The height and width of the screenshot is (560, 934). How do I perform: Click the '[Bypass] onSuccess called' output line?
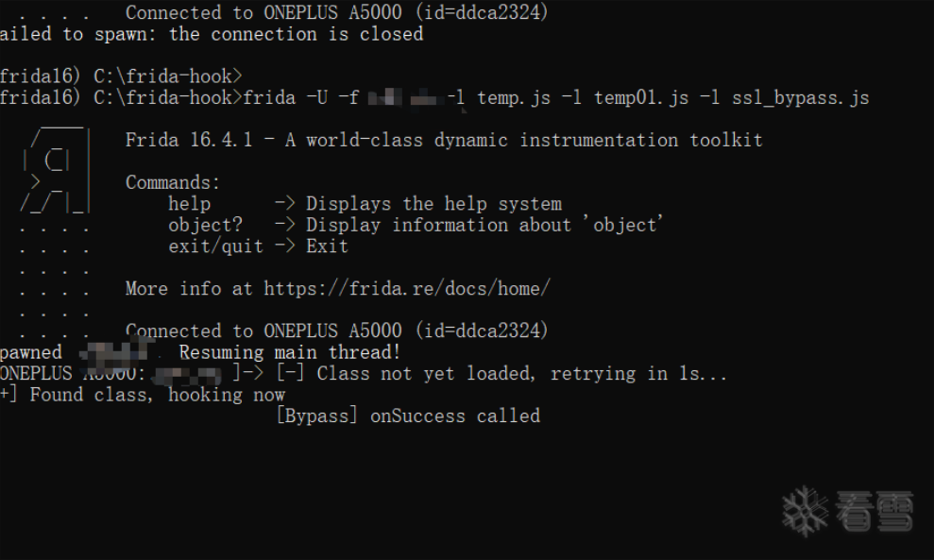click(407, 416)
